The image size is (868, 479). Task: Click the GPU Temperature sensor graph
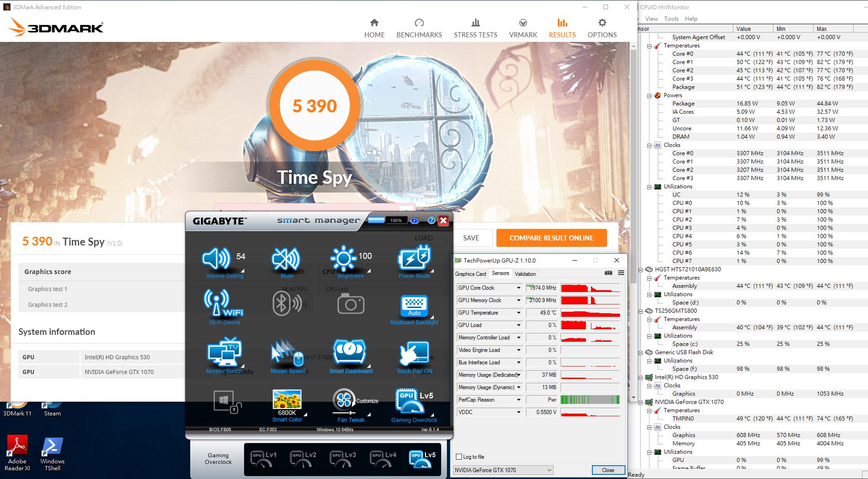590,313
